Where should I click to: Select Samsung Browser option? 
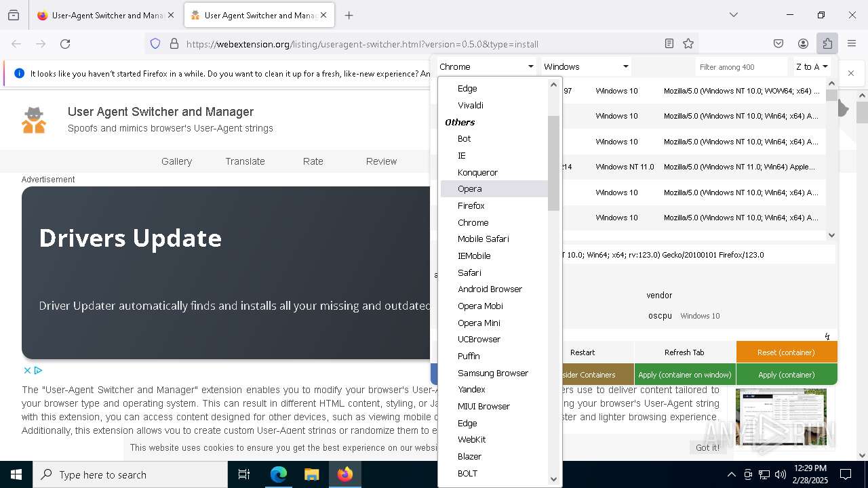(x=494, y=373)
